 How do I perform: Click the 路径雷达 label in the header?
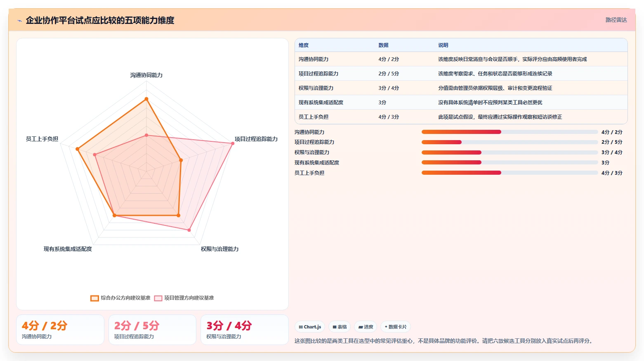(616, 20)
